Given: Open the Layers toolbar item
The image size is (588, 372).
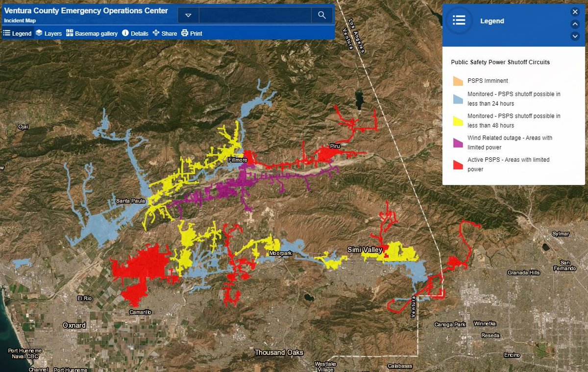Looking at the screenshot, I should coord(49,33).
